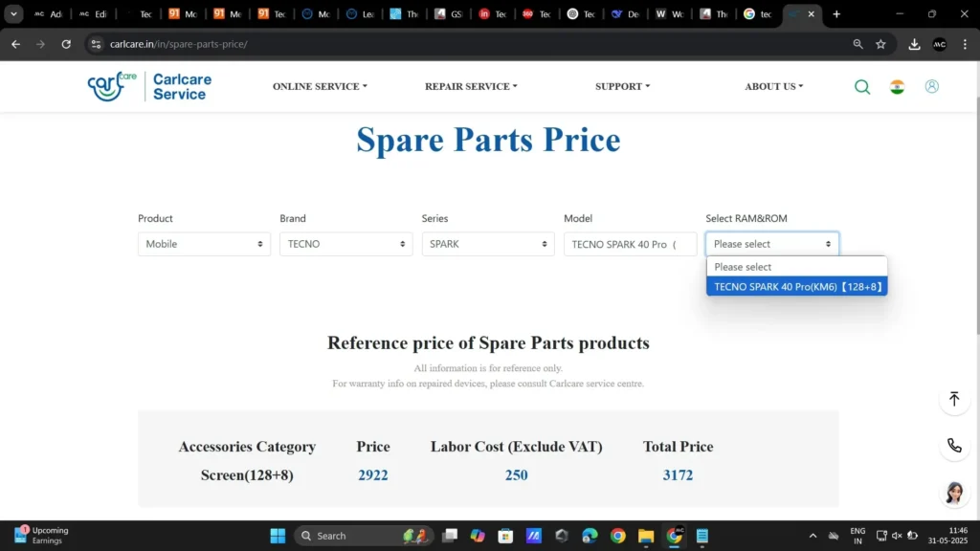Click the Select RAM&ROM dropdown box
Image resolution: width=980 pixels, height=551 pixels.
772,244
